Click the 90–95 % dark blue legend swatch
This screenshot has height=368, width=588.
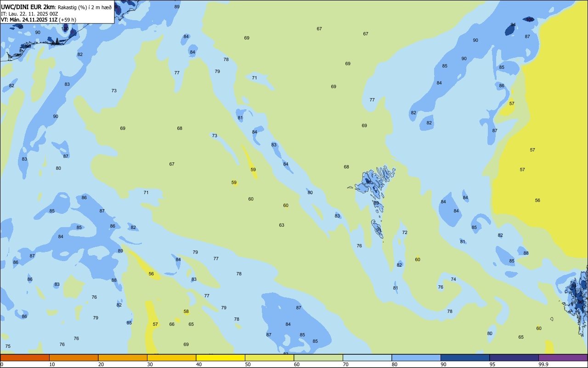(465, 357)
